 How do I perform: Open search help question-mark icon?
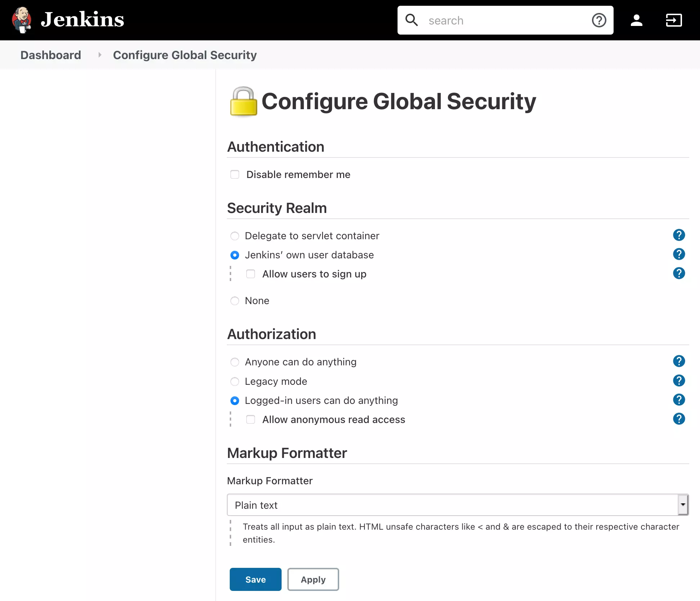click(x=599, y=20)
